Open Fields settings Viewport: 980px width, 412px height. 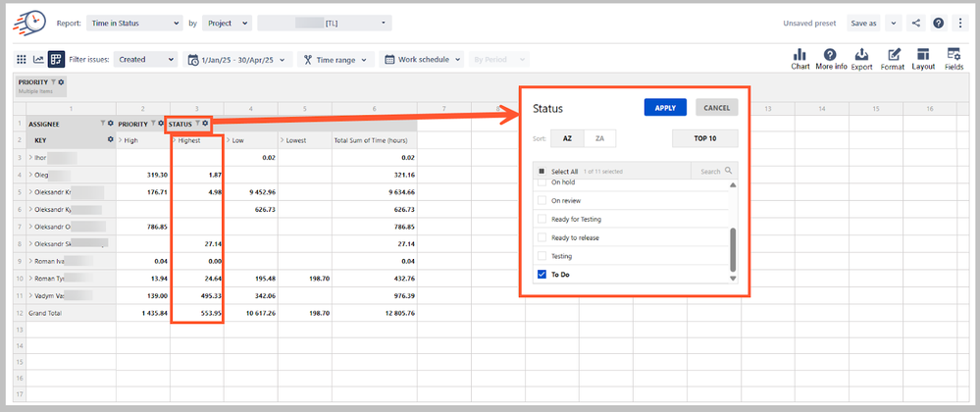(954, 60)
